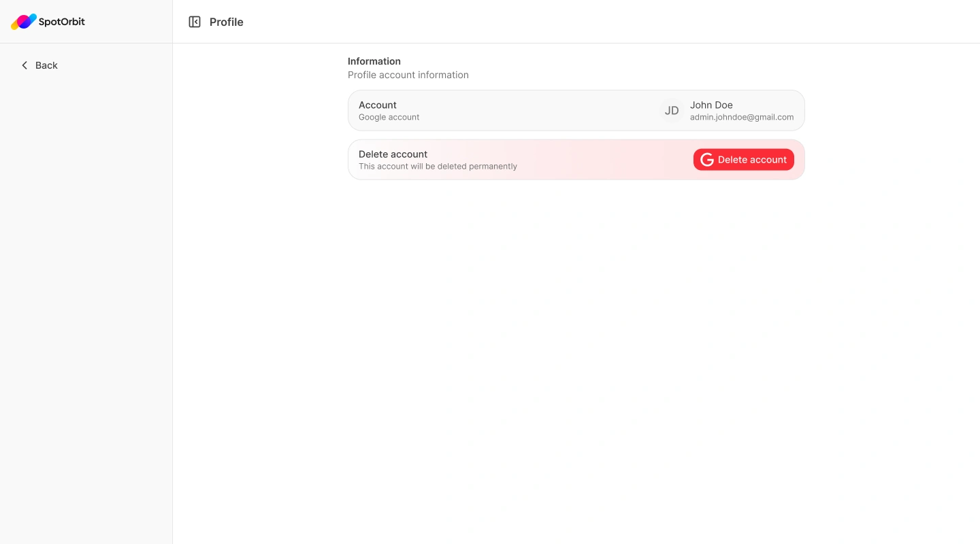
Task: Click the admin.johndoe@gmail.com email address
Action: (x=742, y=117)
